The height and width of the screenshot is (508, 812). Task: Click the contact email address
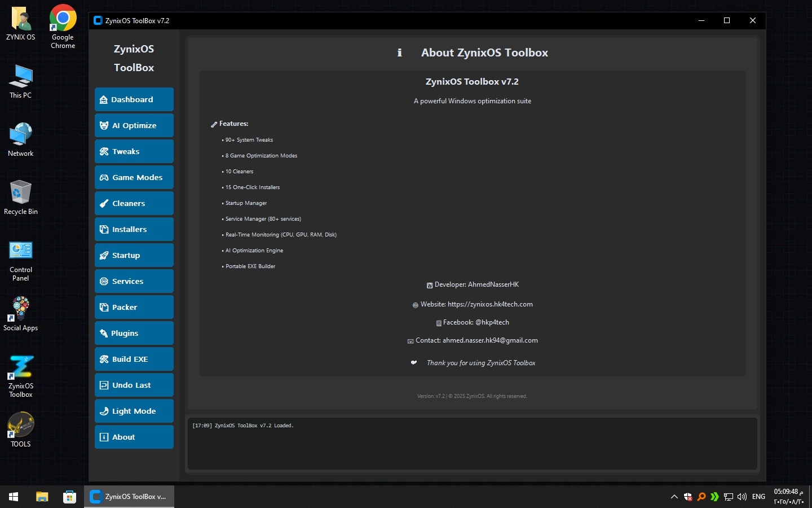click(489, 340)
